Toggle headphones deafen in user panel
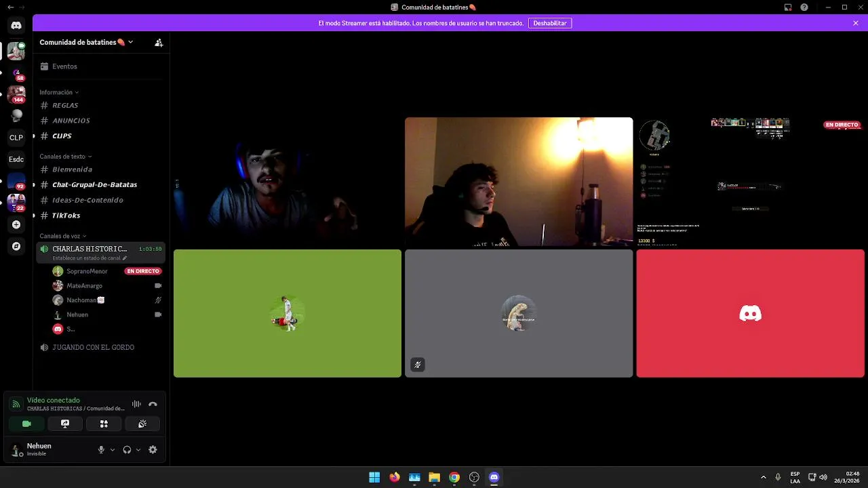 (127, 449)
